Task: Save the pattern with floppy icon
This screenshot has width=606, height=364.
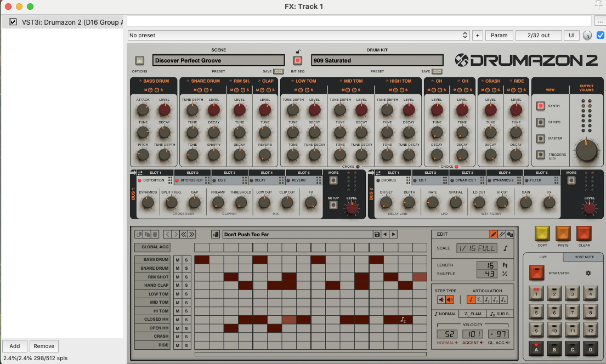Action: point(377,234)
